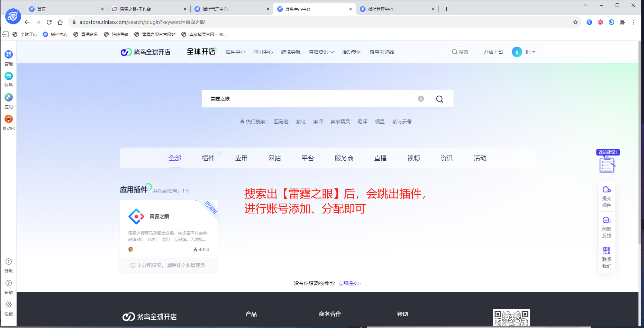Click the 升级 upgrade icon
644x328 pixels.
[x=9, y=262]
